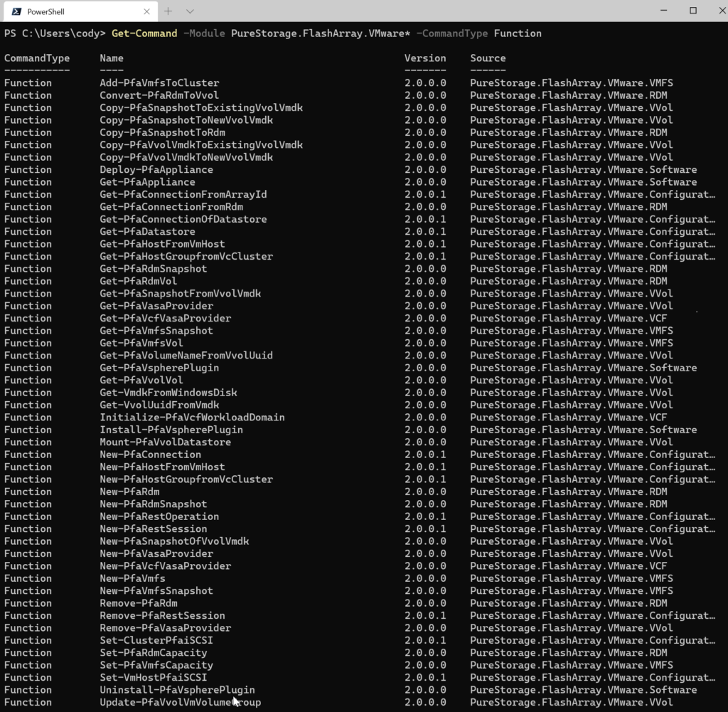Click the New-PfaHostGroupfromVcCluster entry
The image size is (728, 712).
click(186, 479)
